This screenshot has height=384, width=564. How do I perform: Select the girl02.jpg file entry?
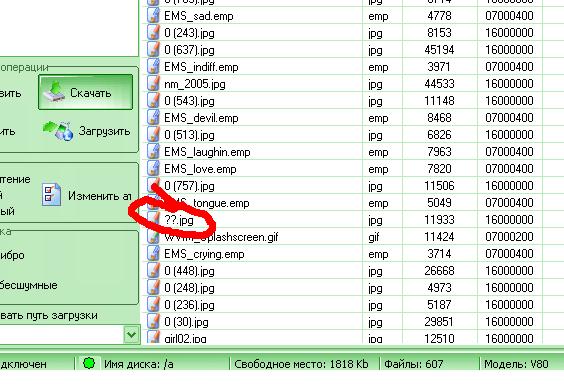pyautogui.click(x=185, y=339)
